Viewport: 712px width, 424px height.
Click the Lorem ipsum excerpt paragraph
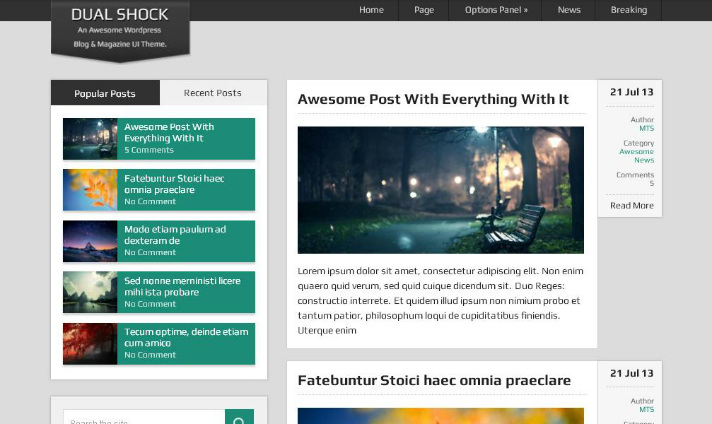[440, 301]
